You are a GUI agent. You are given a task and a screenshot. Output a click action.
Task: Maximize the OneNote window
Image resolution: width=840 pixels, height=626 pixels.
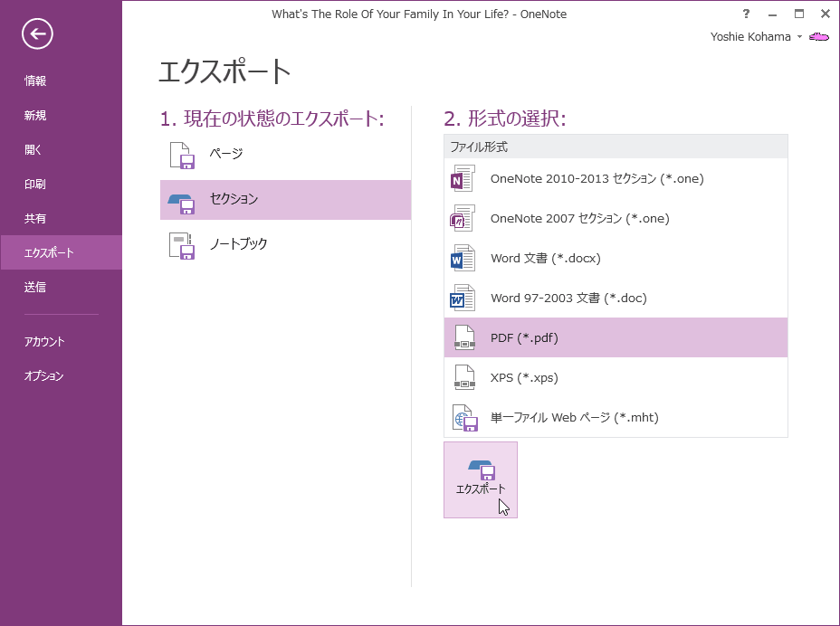[799, 14]
